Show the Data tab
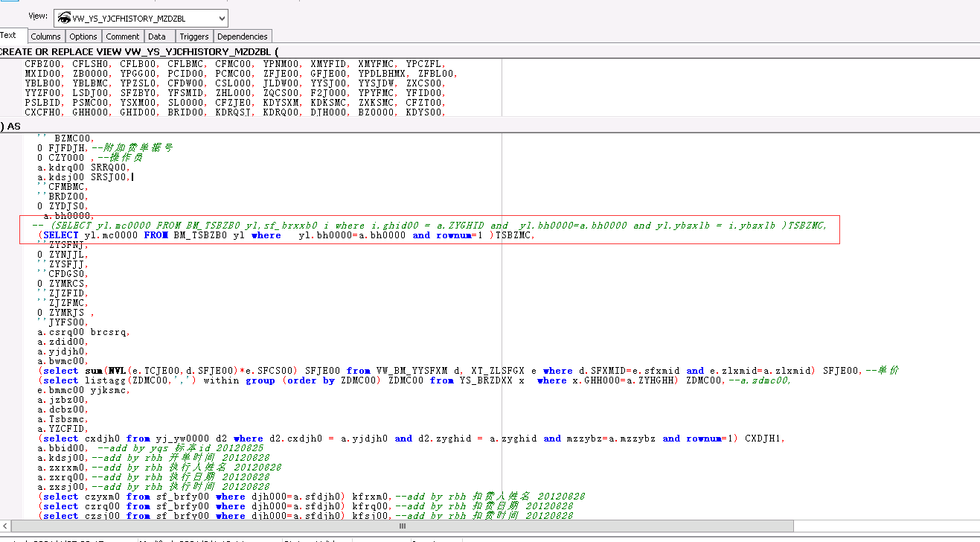980x542 pixels. [157, 36]
